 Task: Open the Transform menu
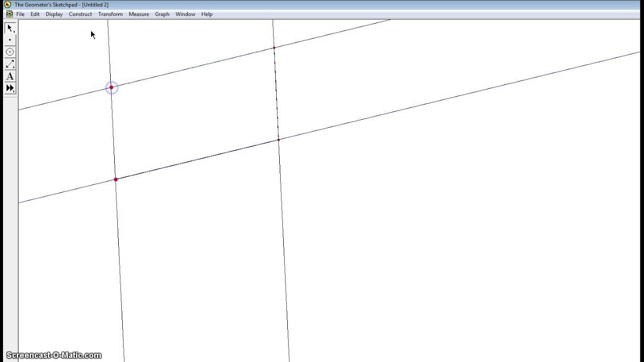(x=110, y=14)
